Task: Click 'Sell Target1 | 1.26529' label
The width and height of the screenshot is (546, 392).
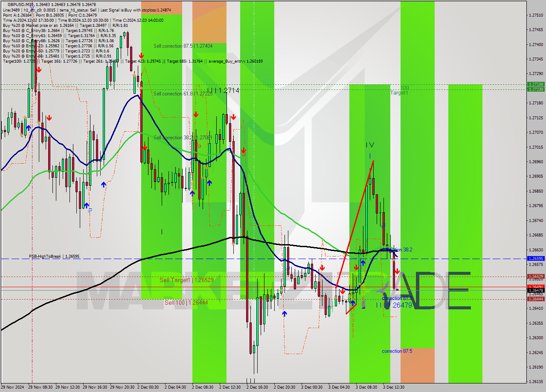Action: 186,280
